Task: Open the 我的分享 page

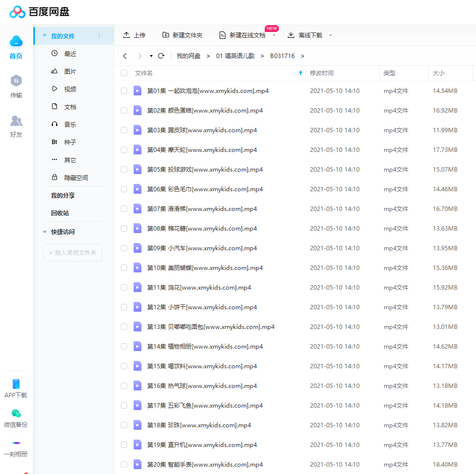Action: pos(55,195)
